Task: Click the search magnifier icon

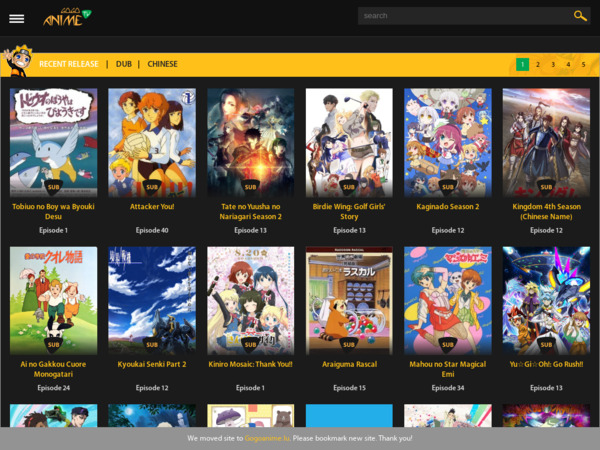Action: (580, 16)
